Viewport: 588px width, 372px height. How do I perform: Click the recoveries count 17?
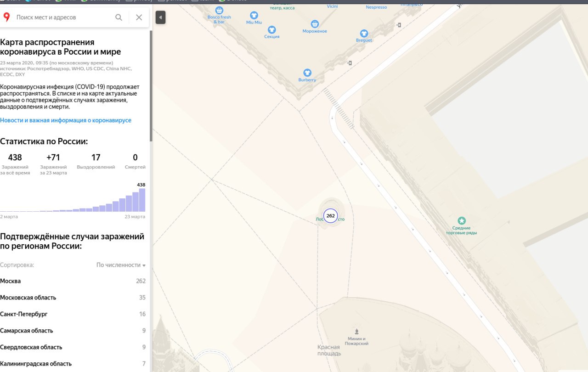point(96,158)
